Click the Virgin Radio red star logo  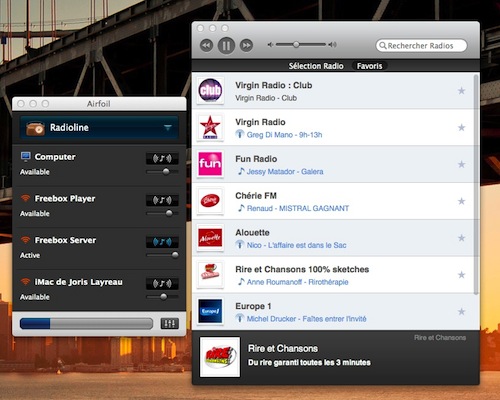(x=210, y=127)
